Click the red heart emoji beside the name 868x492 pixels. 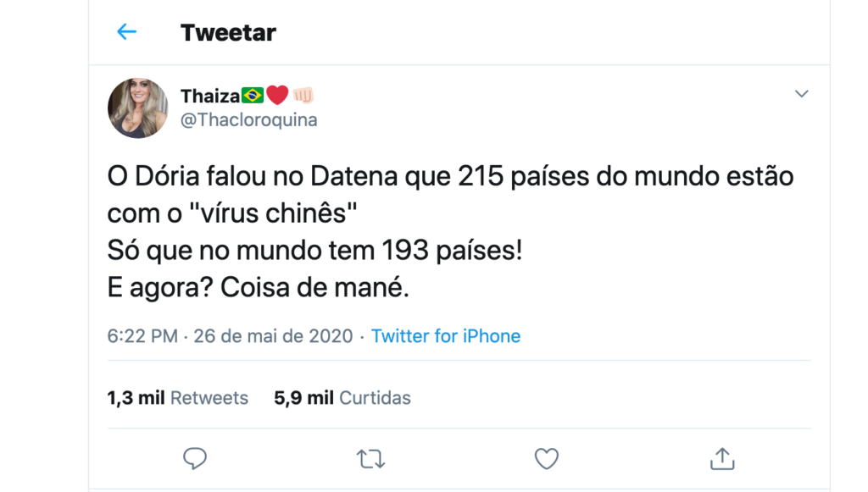[x=277, y=96]
